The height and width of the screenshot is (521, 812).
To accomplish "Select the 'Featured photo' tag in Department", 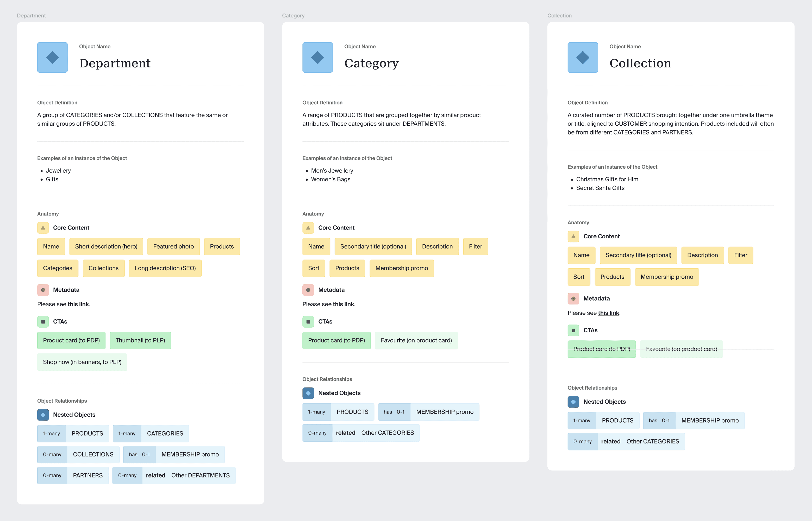I will coord(173,247).
